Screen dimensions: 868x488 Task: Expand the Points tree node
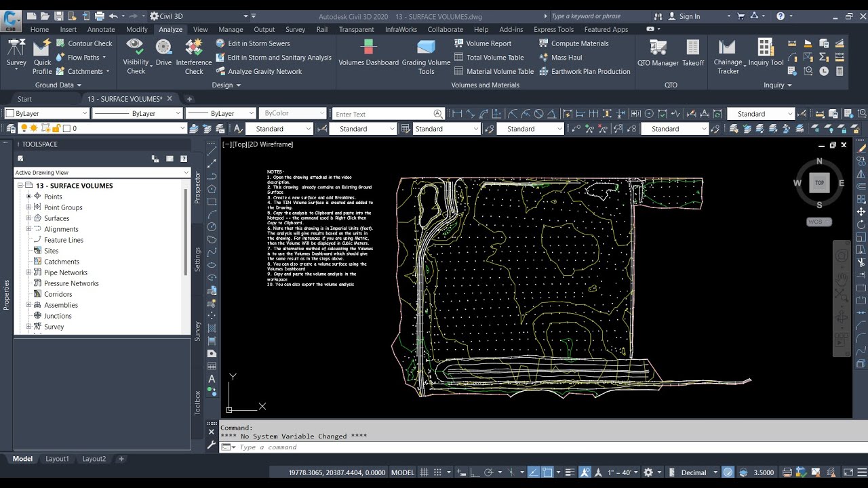click(x=29, y=197)
